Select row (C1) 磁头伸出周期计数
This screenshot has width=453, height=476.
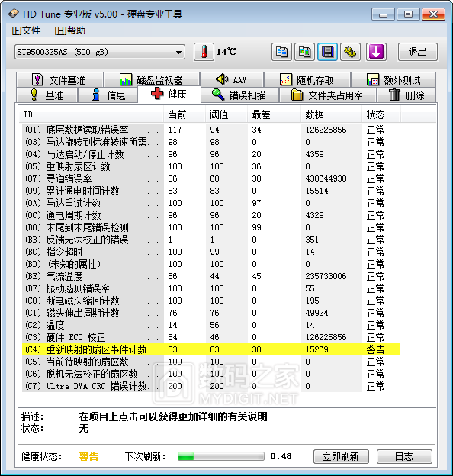[x=211, y=313]
